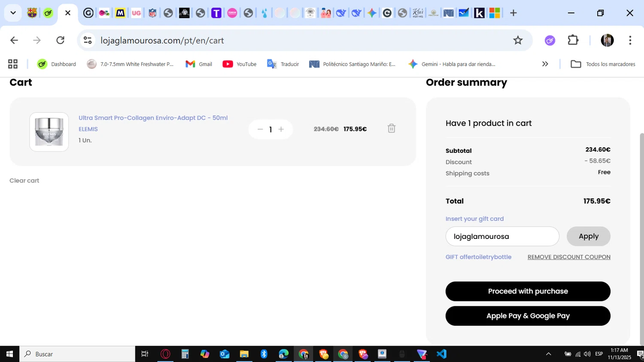
Task: Open the Gemini bookmark
Action: (x=452, y=64)
